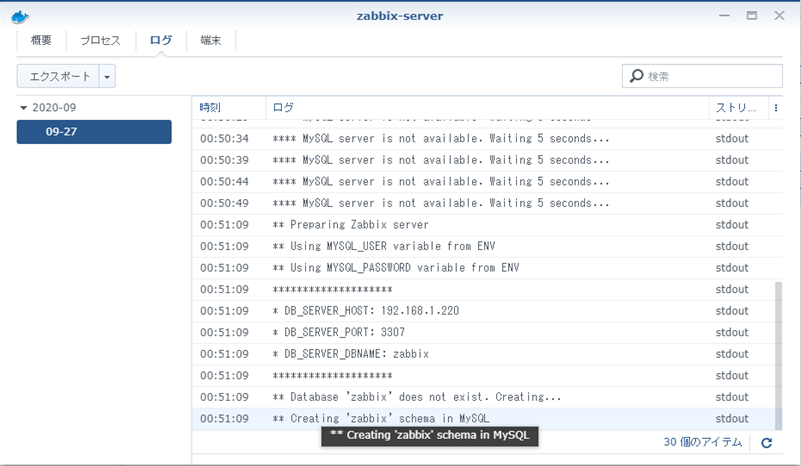
Task: Click stdout in the DB_SERVER_PORT row
Action: [x=732, y=332]
